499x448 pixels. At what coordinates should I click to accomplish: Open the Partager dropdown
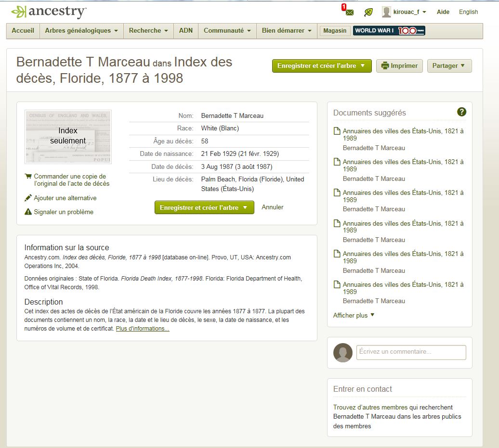(449, 66)
